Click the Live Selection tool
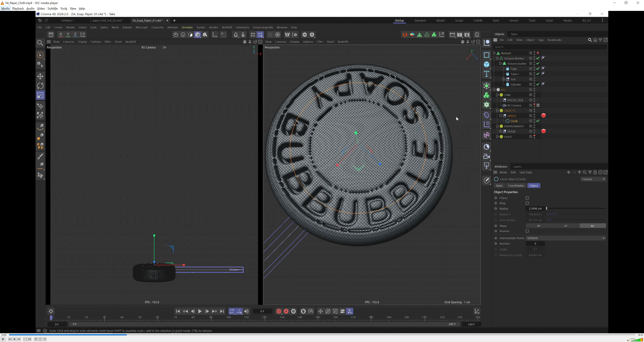This screenshot has height=342, width=644. coord(40,55)
